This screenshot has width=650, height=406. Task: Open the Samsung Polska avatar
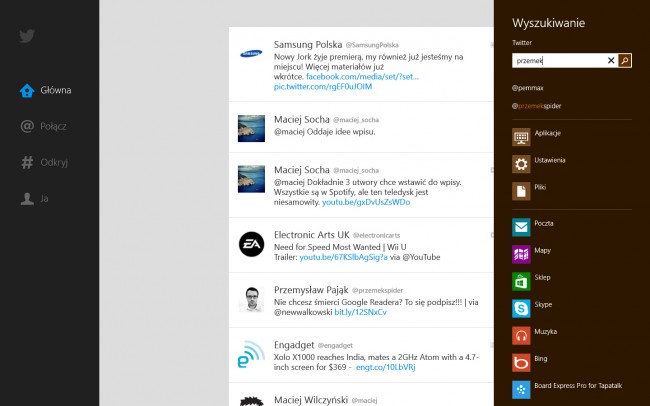pos(251,53)
